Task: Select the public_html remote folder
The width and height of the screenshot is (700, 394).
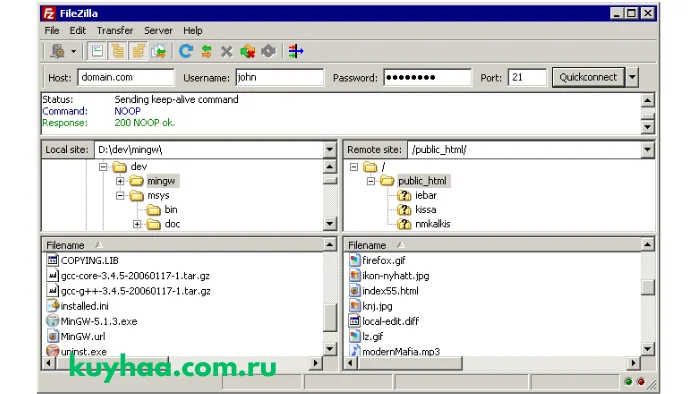Action: pyautogui.click(x=422, y=181)
